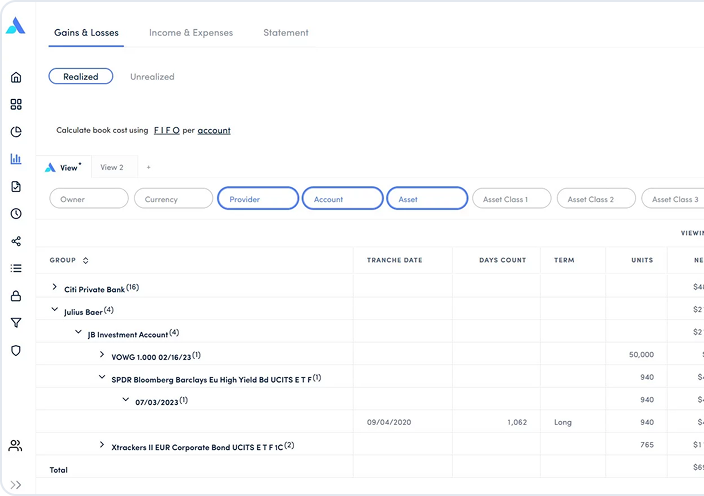
Task: Switch to Statement tab
Action: pos(286,33)
